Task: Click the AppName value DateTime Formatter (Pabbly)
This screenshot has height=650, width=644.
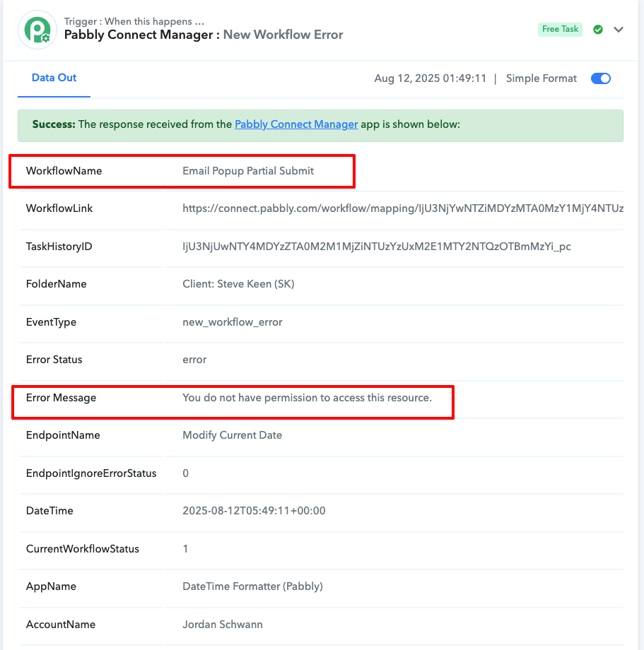Action: (x=252, y=586)
